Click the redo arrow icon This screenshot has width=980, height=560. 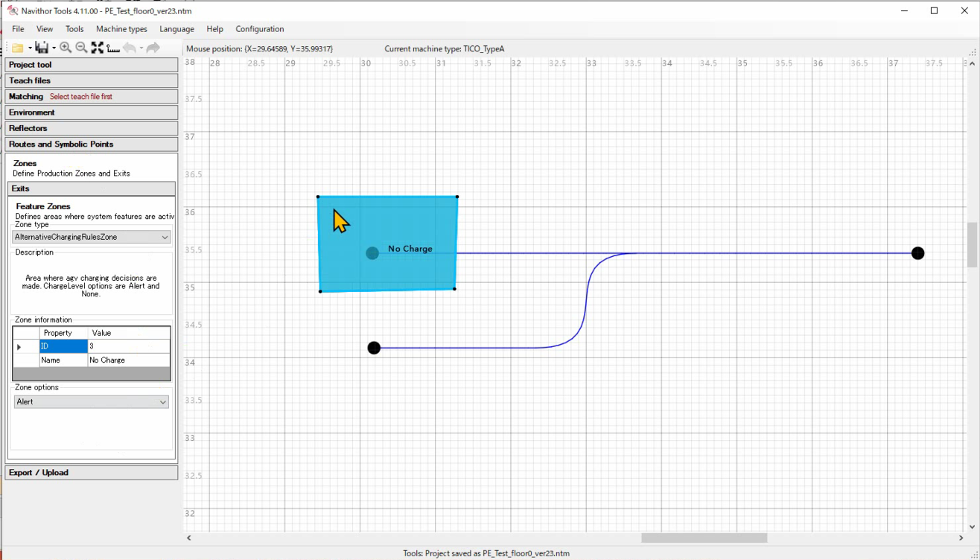pos(153,48)
